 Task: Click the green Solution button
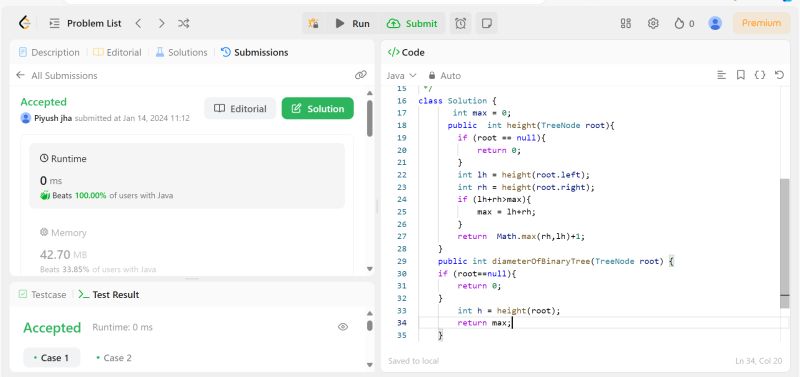click(317, 108)
